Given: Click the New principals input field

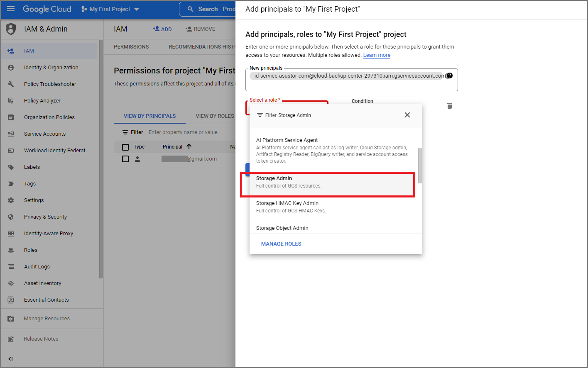Looking at the screenshot, I should [352, 80].
